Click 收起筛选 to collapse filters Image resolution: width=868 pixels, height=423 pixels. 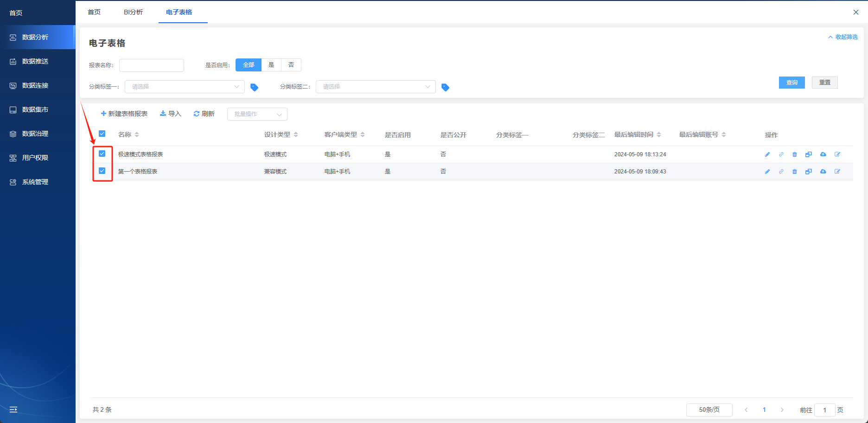point(843,37)
